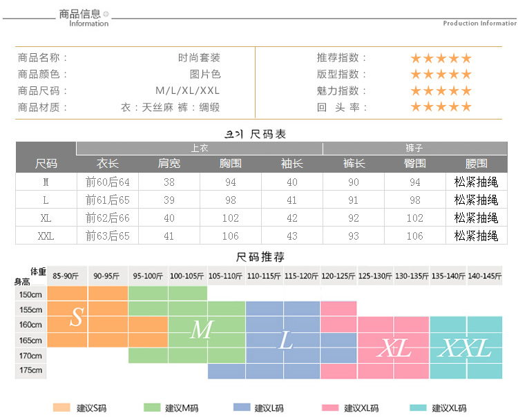Select the orange 建议S码 legend swatch
This screenshot has width=518, height=420.
[62, 408]
